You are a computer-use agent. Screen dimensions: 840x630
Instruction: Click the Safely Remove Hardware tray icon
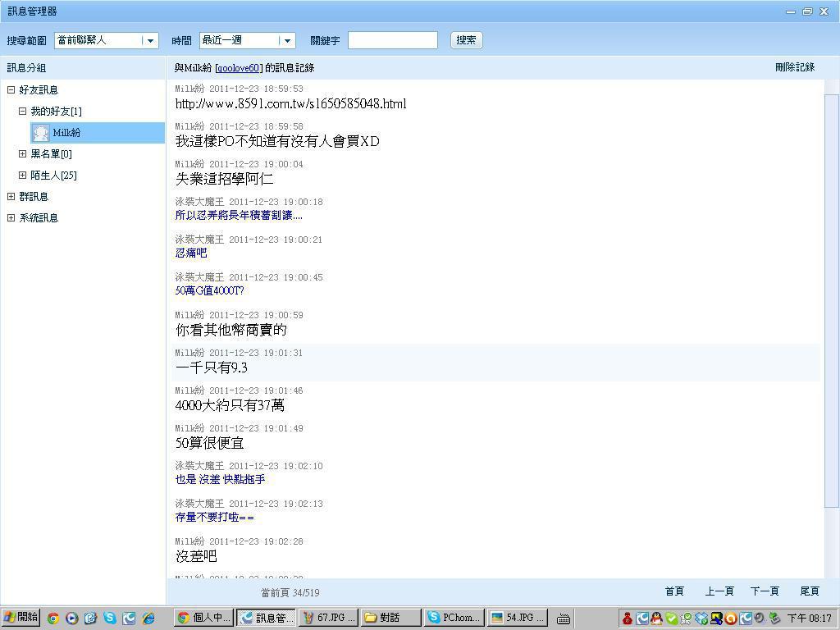click(774, 619)
